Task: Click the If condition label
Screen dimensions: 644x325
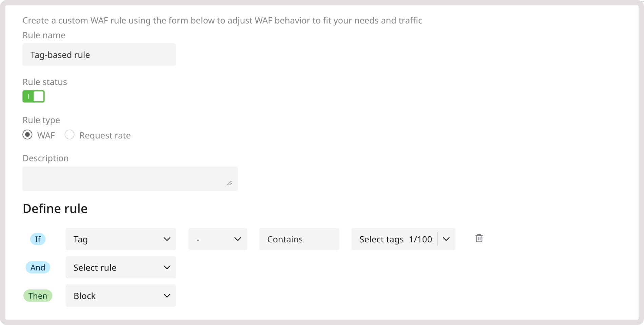Action: (x=38, y=239)
